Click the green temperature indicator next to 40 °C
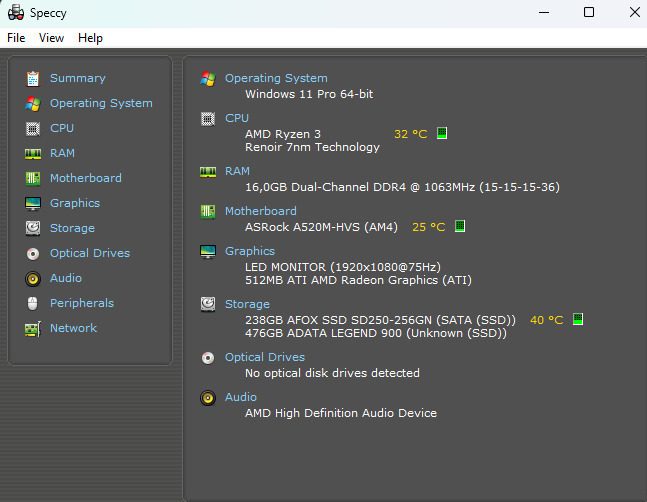This screenshot has width=647, height=502. [x=578, y=319]
